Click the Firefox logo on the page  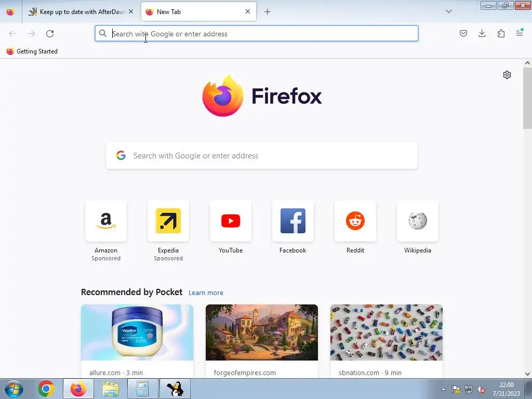[x=262, y=96]
